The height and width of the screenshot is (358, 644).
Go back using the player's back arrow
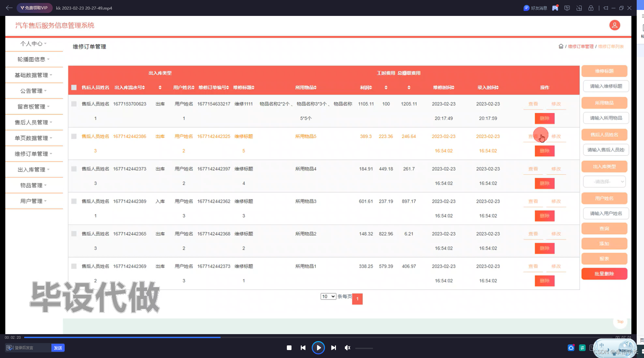(x=9, y=8)
